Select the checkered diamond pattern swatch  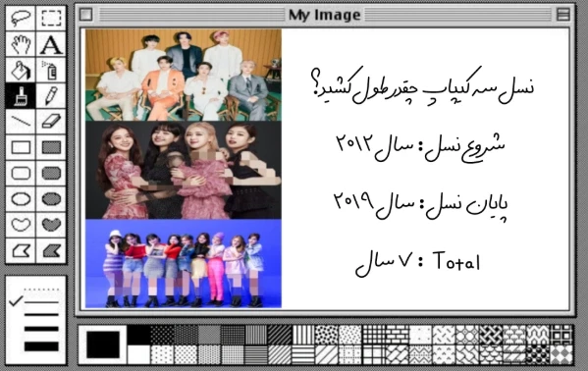point(561,354)
